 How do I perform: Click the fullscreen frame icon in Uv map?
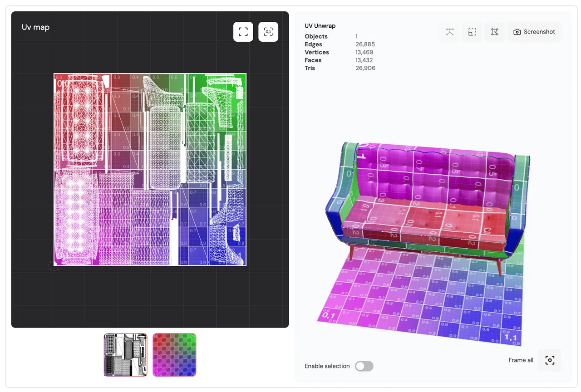pyautogui.click(x=243, y=32)
